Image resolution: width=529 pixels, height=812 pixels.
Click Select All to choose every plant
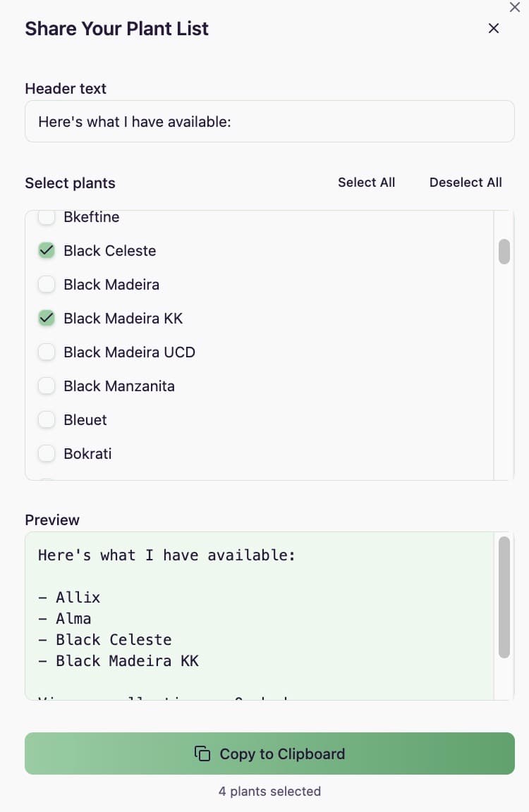tap(366, 182)
